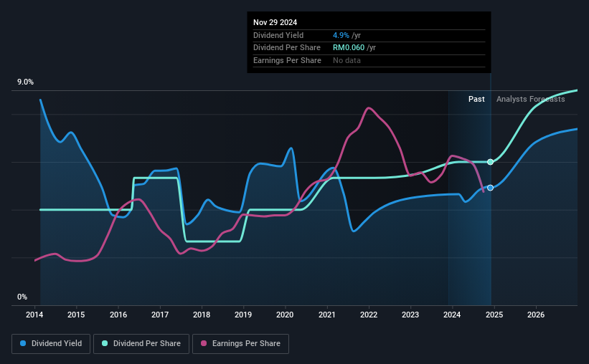
Task: Click the 4.9% dividend yield value
Action: [341, 35]
